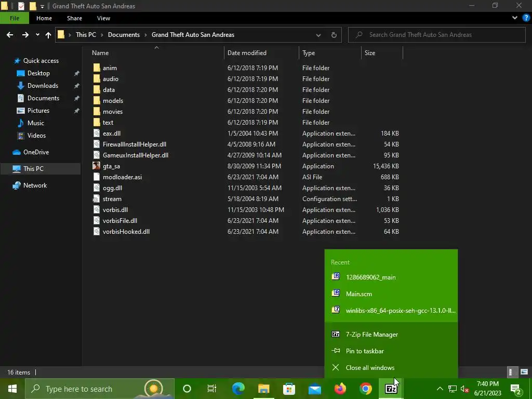The height and width of the screenshot is (399, 532).
Task: Open Google Chrome from the taskbar
Action: coord(366,389)
